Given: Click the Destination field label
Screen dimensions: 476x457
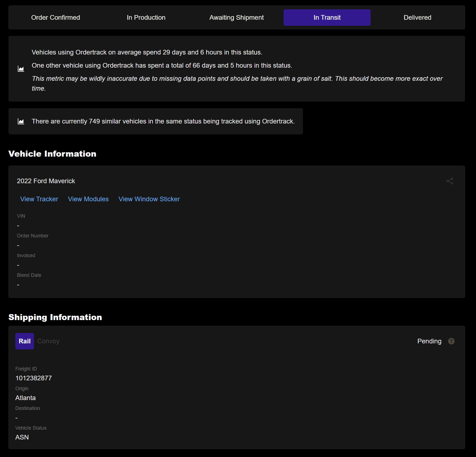Looking at the screenshot, I should [28, 408].
